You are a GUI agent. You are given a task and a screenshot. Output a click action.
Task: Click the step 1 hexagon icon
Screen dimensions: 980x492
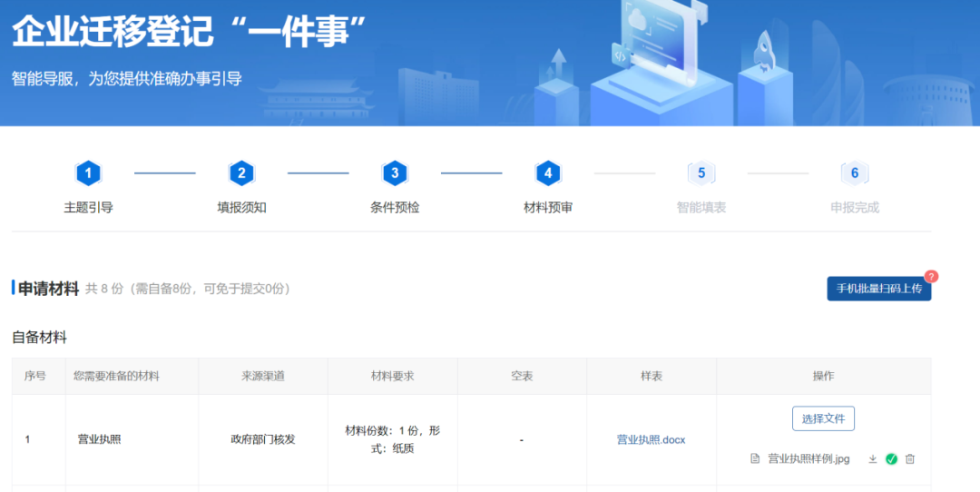(x=88, y=172)
